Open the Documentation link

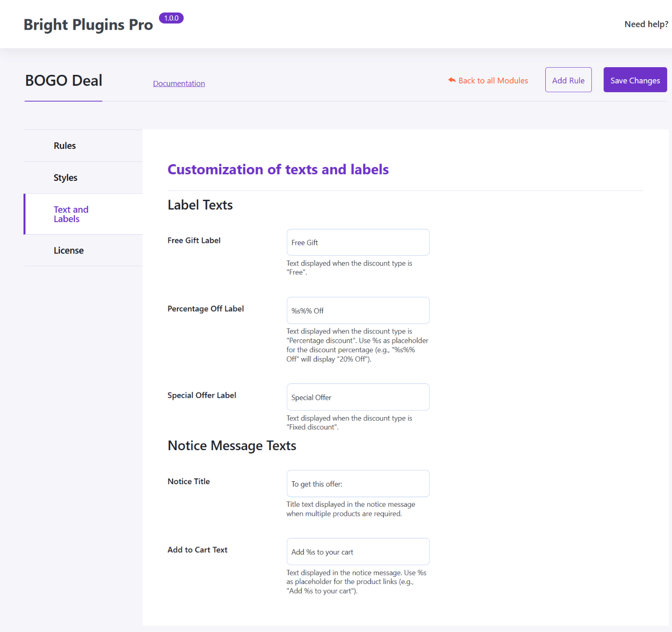[179, 83]
